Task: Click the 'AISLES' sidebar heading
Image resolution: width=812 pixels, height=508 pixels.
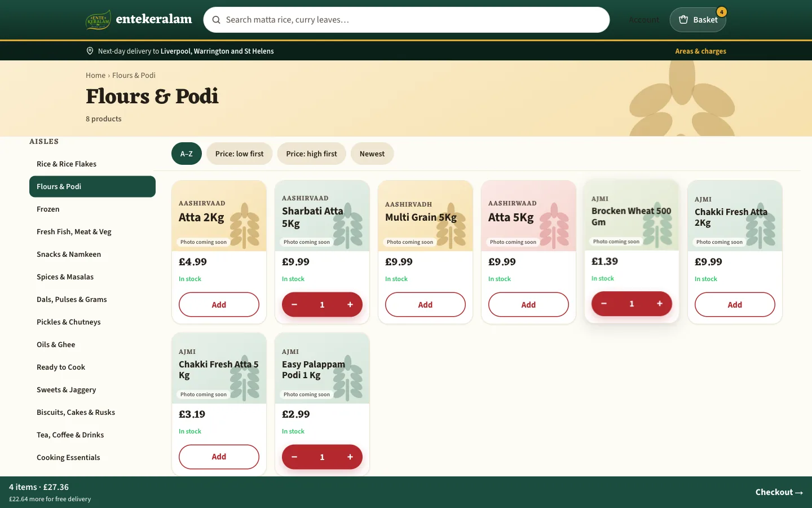Action: click(44, 142)
